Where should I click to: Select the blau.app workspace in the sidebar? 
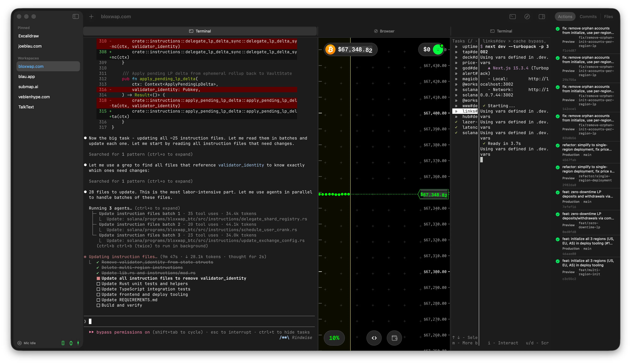(x=27, y=77)
